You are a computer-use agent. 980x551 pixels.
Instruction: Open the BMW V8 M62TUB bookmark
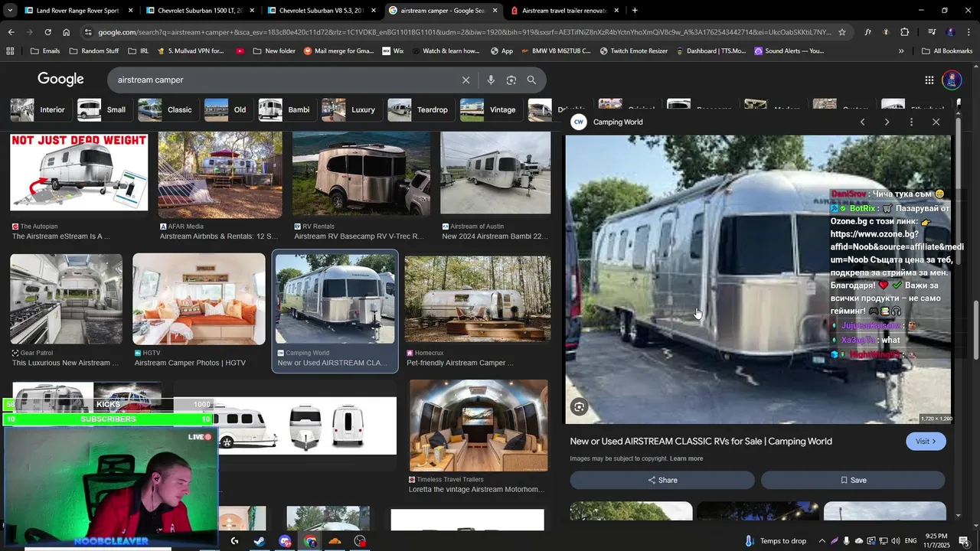554,51
